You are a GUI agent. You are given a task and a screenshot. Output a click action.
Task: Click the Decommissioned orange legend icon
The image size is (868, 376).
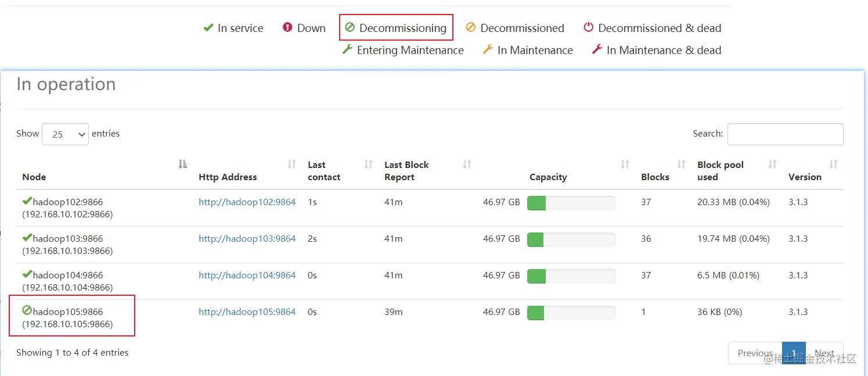click(x=471, y=27)
